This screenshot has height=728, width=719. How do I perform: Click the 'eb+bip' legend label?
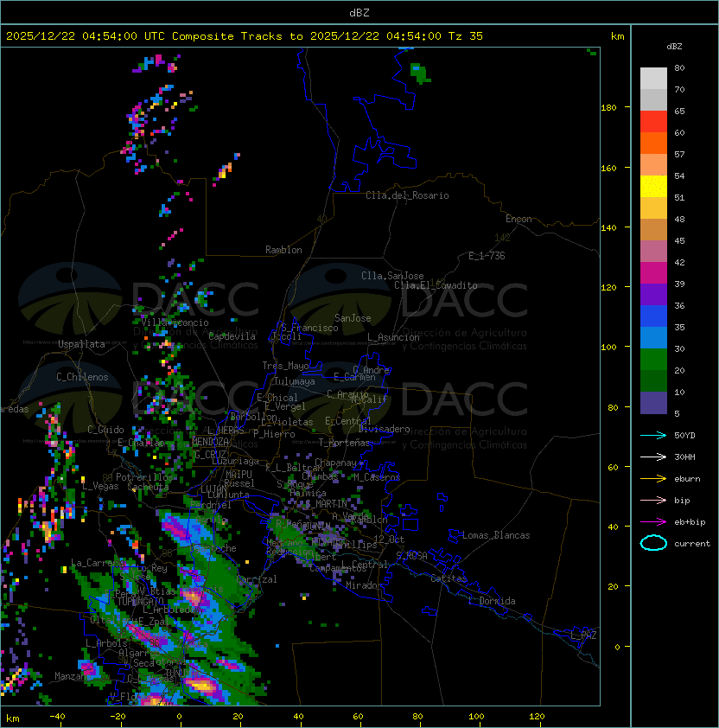pyautogui.click(x=690, y=522)
